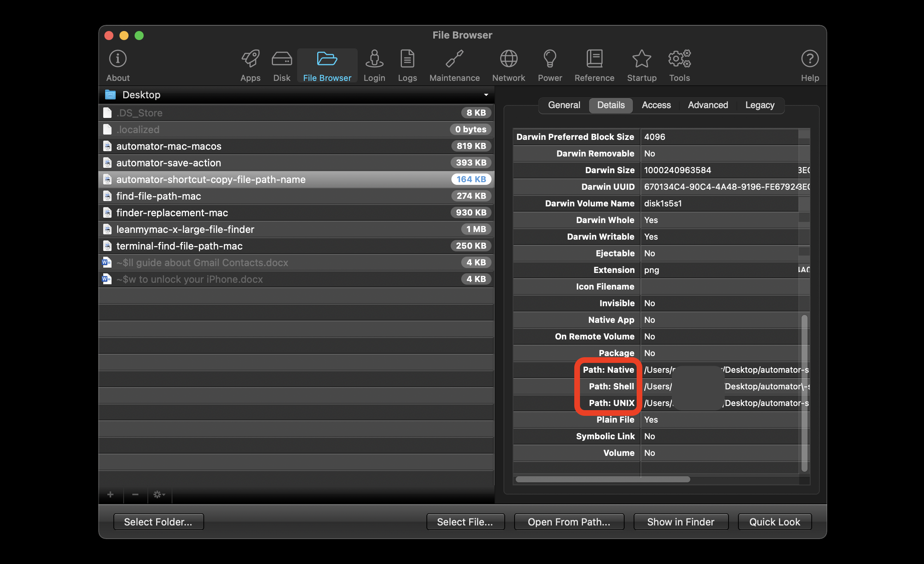Image resolution: width=924 pixels, height=564 pixels.
Task: Click Select Folder
Action: click(x=158, y=522)
